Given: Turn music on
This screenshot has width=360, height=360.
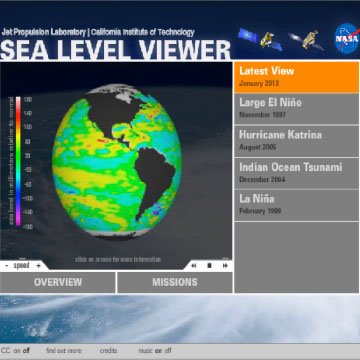Looking at the screenshot, I should click(x=159, y=351).
